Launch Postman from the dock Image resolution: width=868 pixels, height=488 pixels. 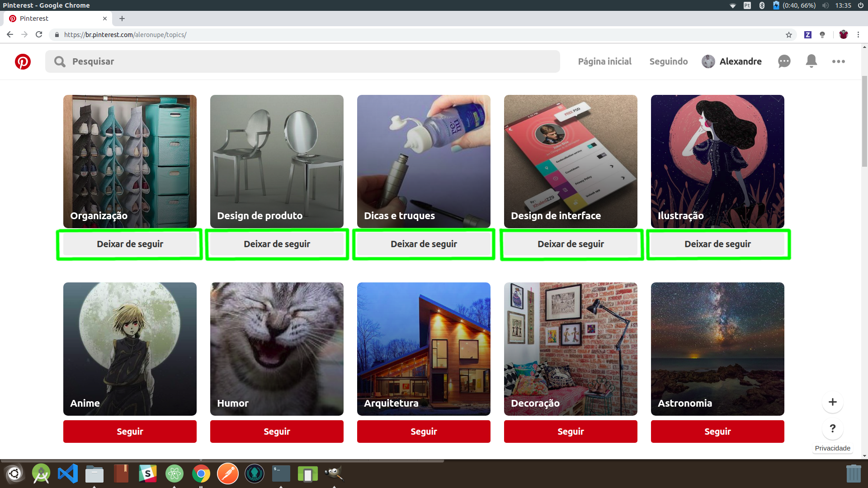pyautogui.click(x=228, y=474)
